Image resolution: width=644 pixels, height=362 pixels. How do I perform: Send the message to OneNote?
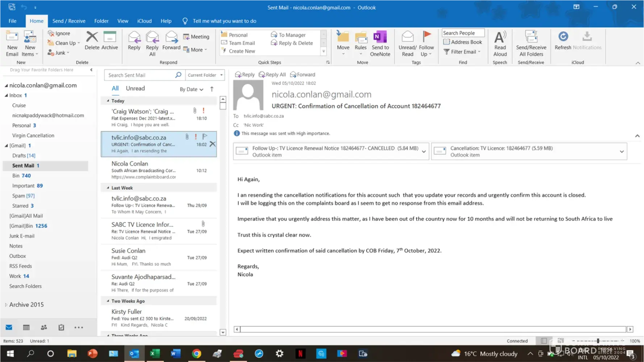pyautogui.click(x=380, y=43)
